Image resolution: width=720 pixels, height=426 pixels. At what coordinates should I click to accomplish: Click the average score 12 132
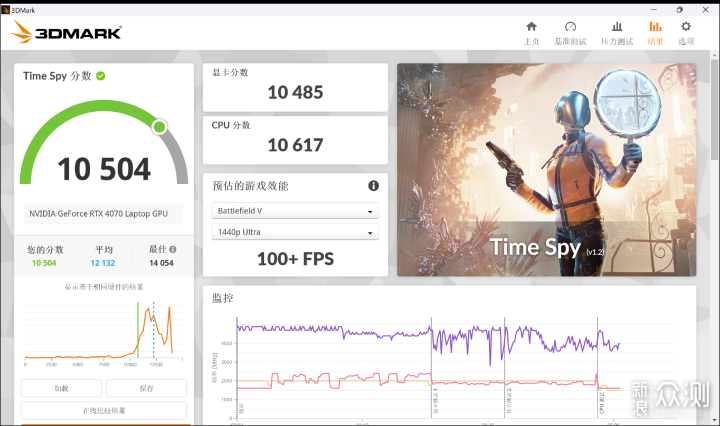click(103, 263)
